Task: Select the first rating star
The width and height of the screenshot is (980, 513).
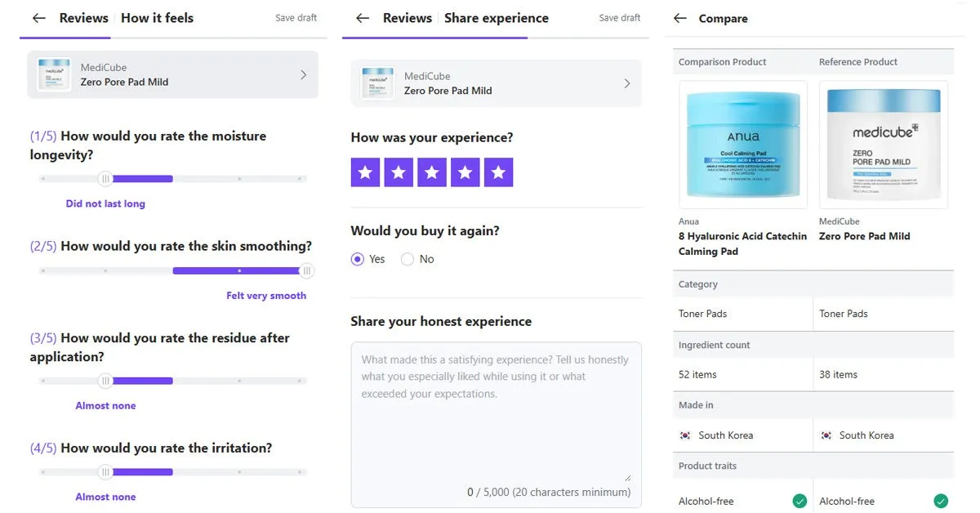Action: [365, 172]
